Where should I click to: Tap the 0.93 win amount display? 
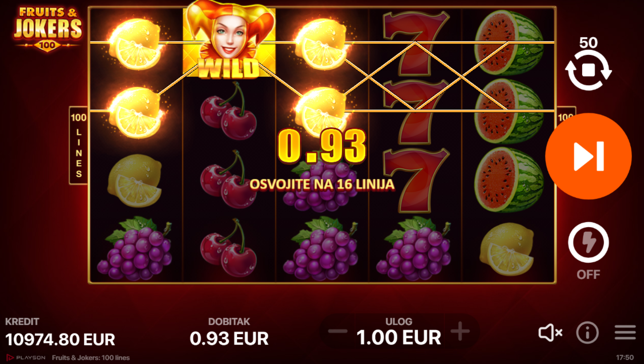[x=322, y=146]
